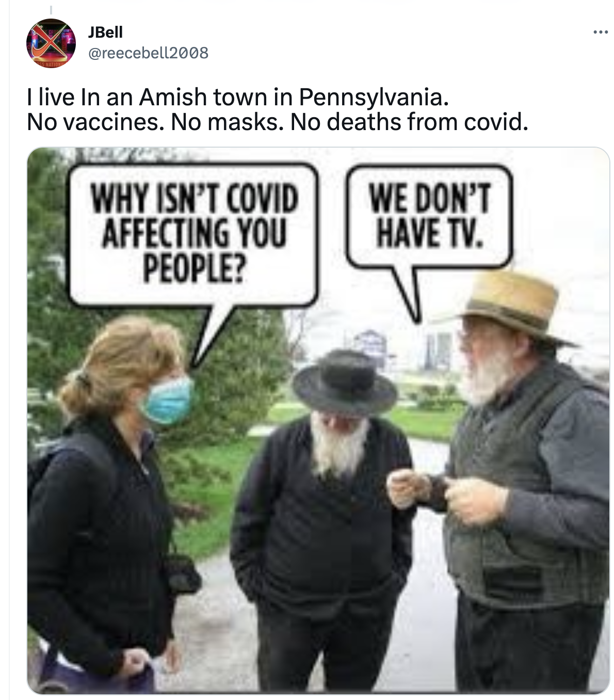Click the thread connector line above avatar
614x700 pixels.
click(x=51, y=9)
